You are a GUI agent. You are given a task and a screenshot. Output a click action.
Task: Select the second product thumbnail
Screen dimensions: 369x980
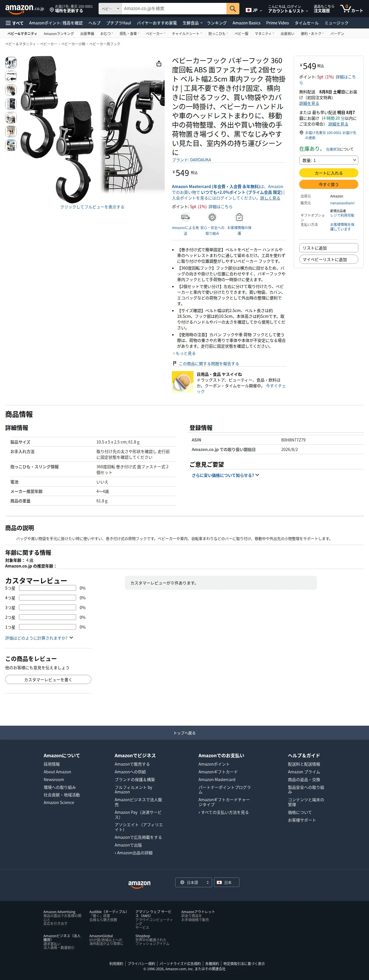pyautogui.click(x=11, y=76)
